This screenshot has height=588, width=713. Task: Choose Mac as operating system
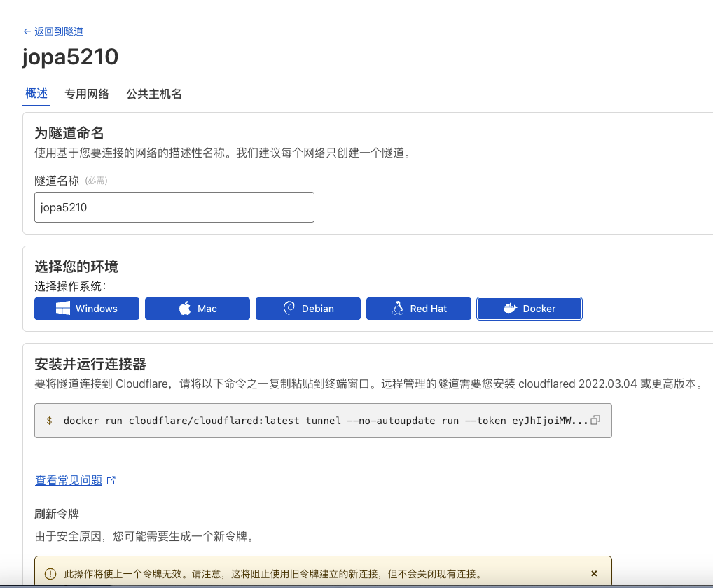click(x=198, y=309)
